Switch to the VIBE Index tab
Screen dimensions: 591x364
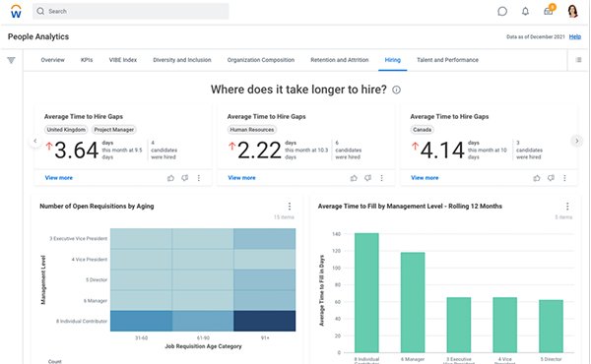(x=123, y=60)
